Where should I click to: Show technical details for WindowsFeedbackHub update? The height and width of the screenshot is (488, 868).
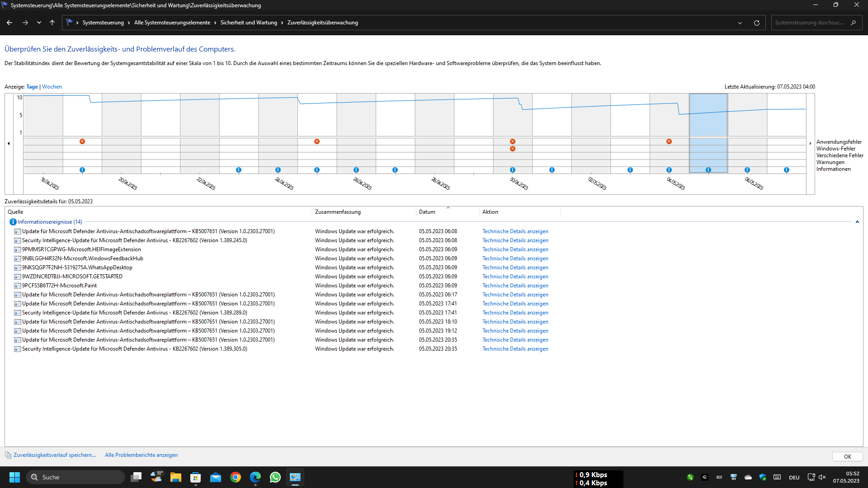[515, 258]
